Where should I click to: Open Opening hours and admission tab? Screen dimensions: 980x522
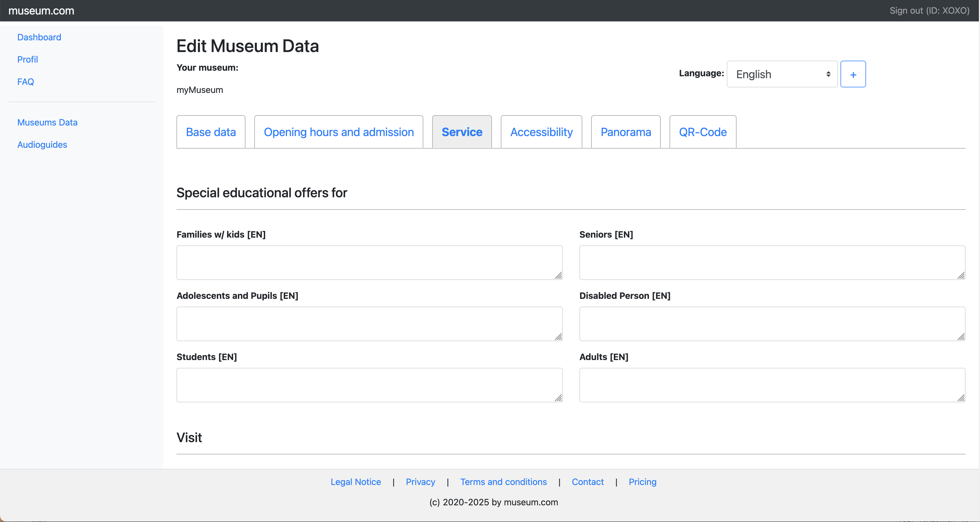pyautogui.click(x=339, y=132)
